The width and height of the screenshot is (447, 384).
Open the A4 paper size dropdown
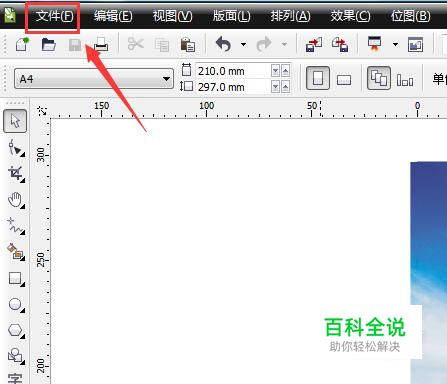94,79
